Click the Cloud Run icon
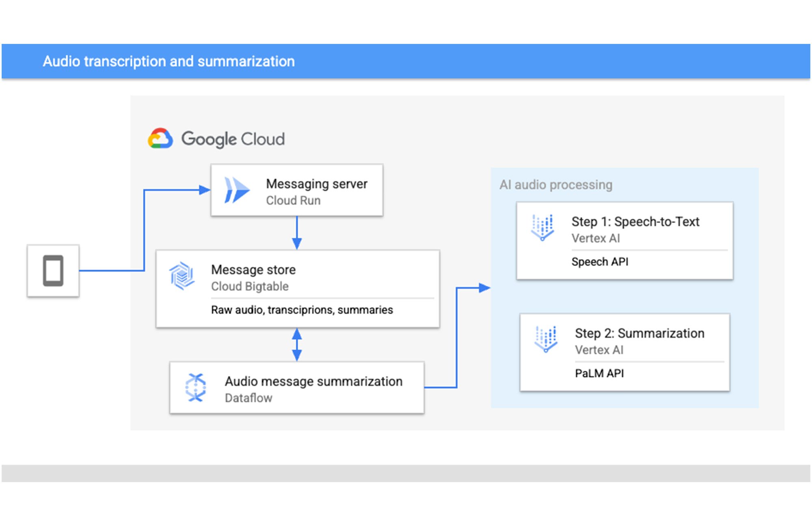This screenshot has width=812, height=526. [x=237, y=190]
